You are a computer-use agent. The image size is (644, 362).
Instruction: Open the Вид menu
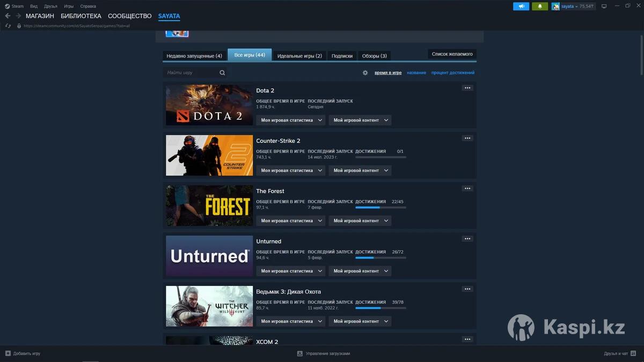pyautogui.click(x=34, y=6)
